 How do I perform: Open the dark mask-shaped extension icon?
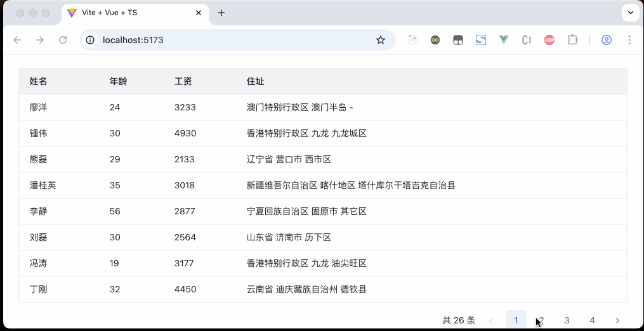click(x=458, y=40)
